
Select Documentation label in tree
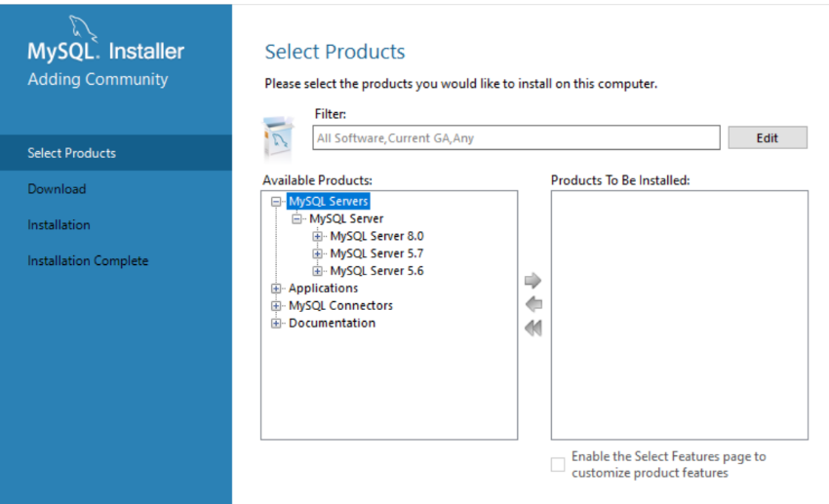tap(332, 324)
